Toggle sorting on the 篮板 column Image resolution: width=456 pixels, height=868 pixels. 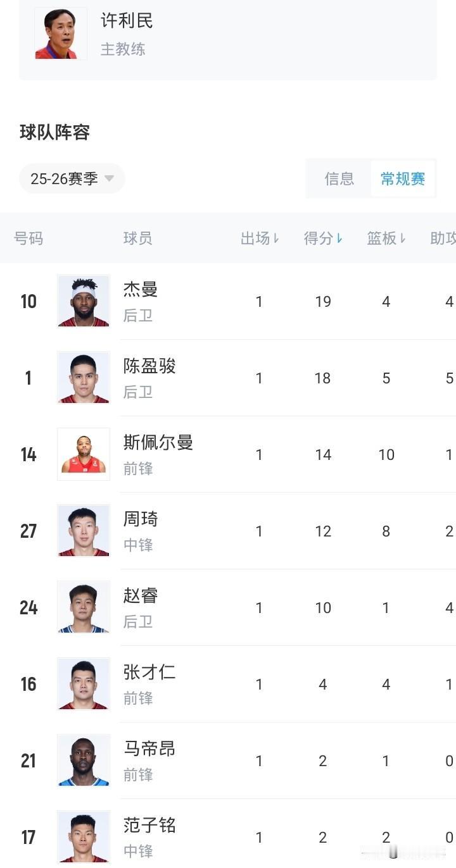pos(386,238)
